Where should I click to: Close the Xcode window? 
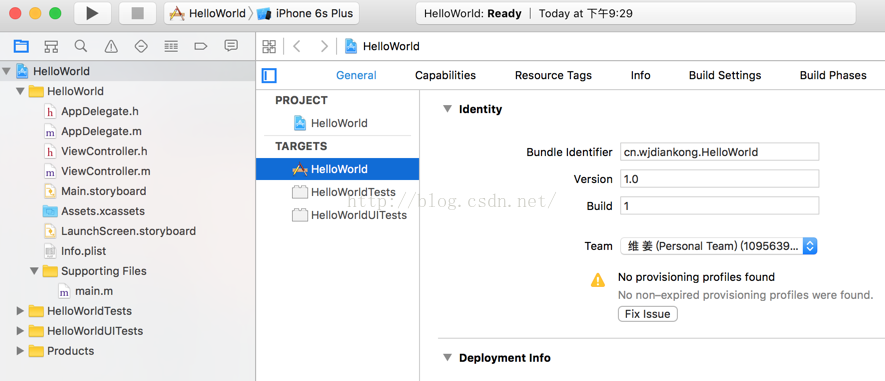15,14
